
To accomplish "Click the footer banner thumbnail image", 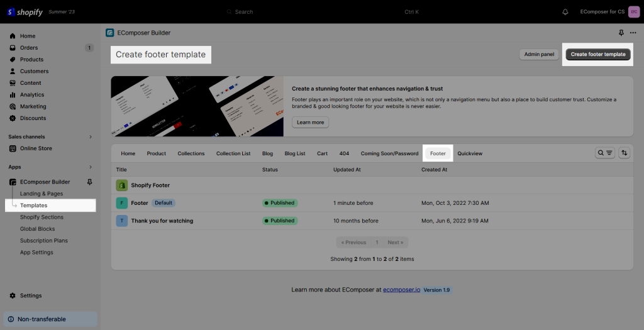I will click(197, 106).
